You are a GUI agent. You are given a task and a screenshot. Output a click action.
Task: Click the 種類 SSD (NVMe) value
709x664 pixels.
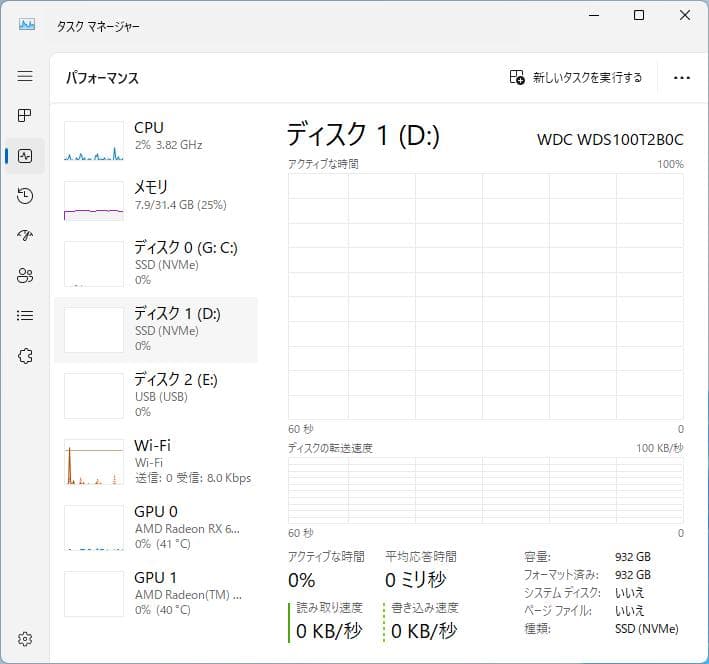coord(647,629)
